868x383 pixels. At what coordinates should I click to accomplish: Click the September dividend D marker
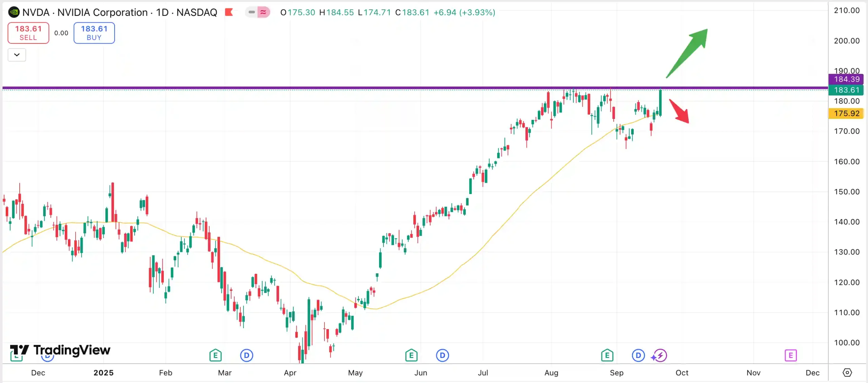point(638,355)
